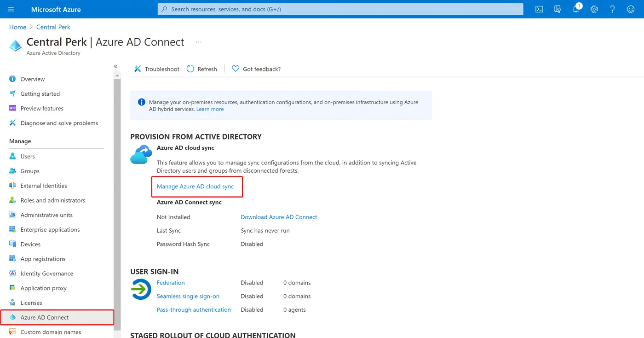This screenshot has height=338, width=644.
Task: Go to Home breadcrumb
Action: coord(17,27)
